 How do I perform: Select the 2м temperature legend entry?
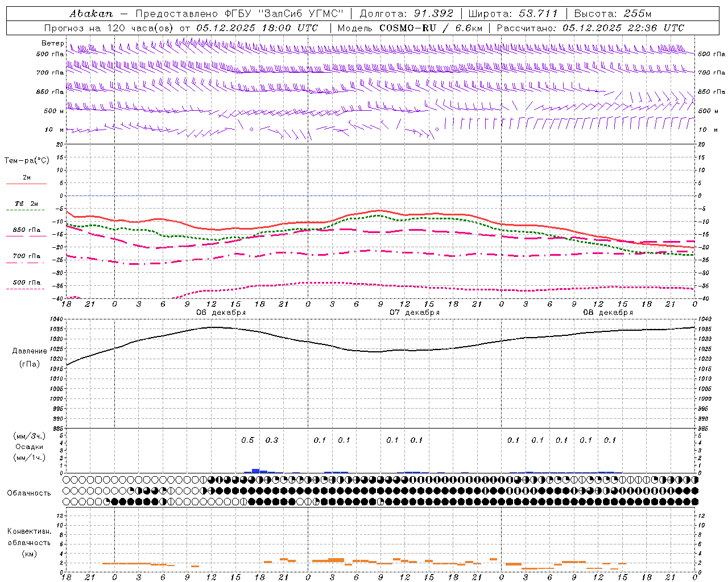[27, 178]
